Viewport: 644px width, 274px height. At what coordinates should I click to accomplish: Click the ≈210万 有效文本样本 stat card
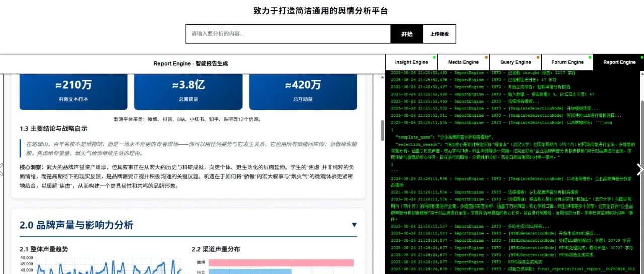[x=73, y=91]
